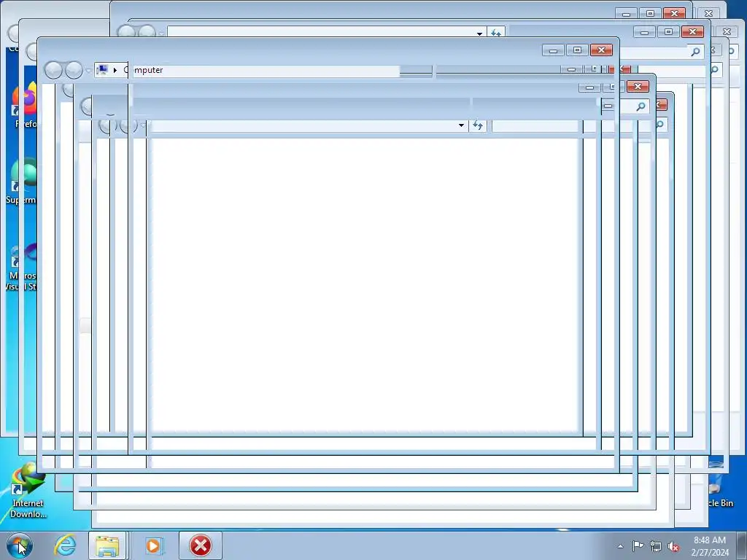Maximize the front Computer window
The height and width of the screenshot is (560, 747).
577,50
